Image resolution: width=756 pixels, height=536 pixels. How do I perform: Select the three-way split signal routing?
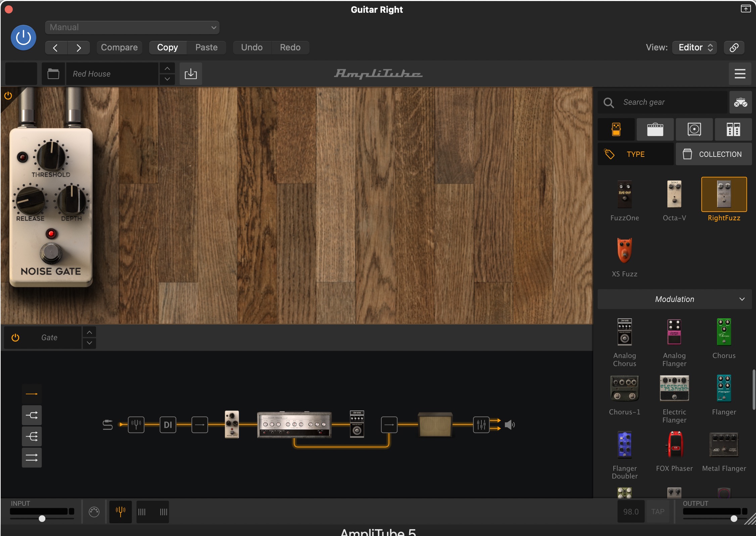click(x=32, y=436)
